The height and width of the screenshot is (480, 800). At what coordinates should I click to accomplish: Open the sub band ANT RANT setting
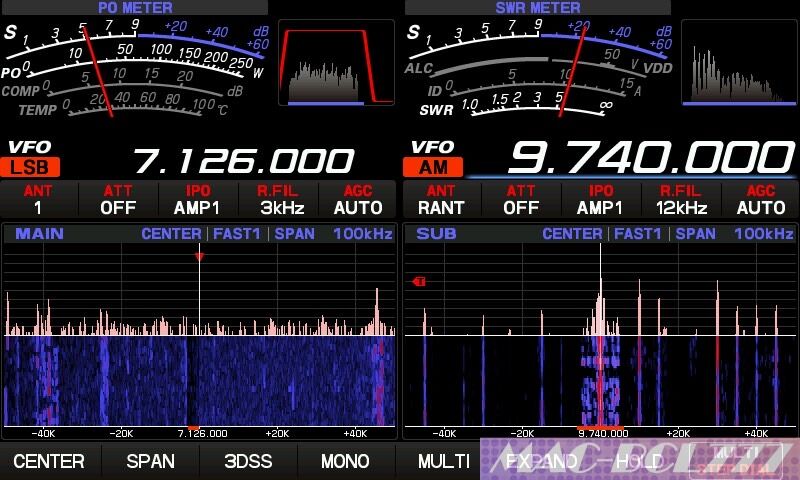coord(441,199)
